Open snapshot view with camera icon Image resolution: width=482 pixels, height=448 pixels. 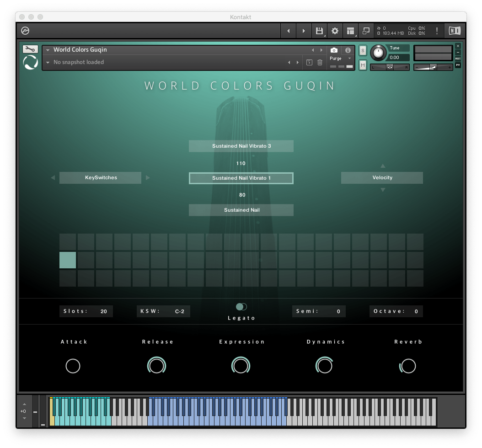[334, 50]
